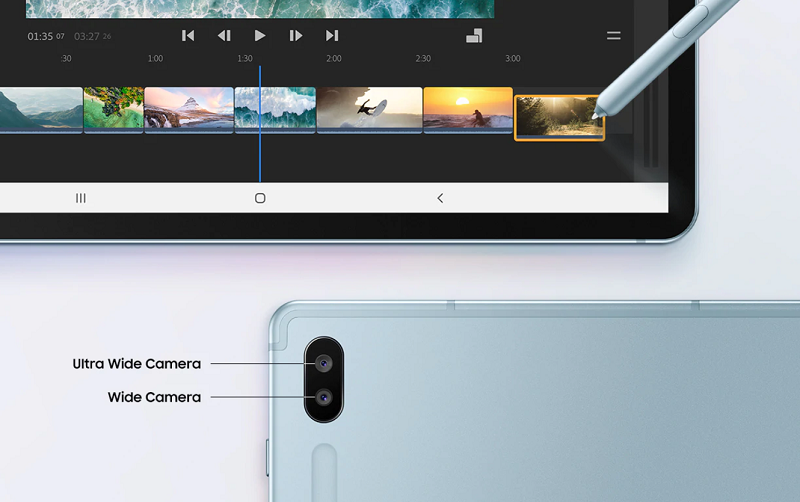Select the highlighted forest sunlight clip
This screenshot has width=800, height=502.
[558, 117]
